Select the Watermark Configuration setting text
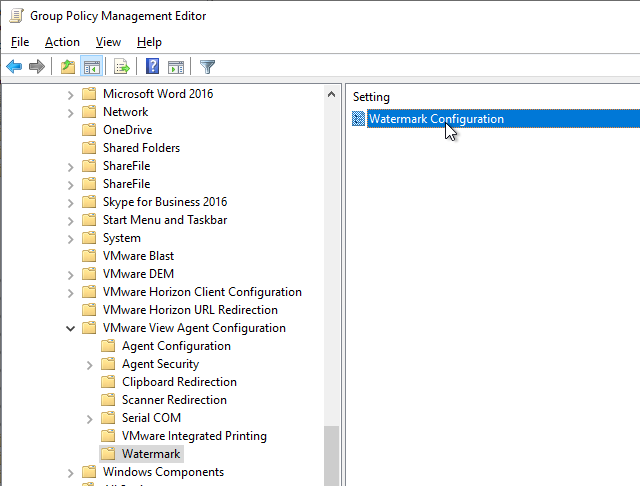 click(436, 119)
